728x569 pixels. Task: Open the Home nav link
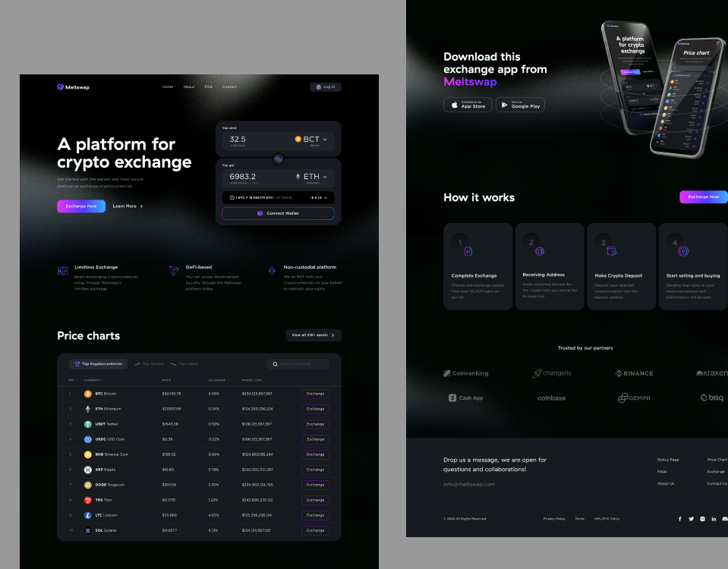tap(168, 86)
